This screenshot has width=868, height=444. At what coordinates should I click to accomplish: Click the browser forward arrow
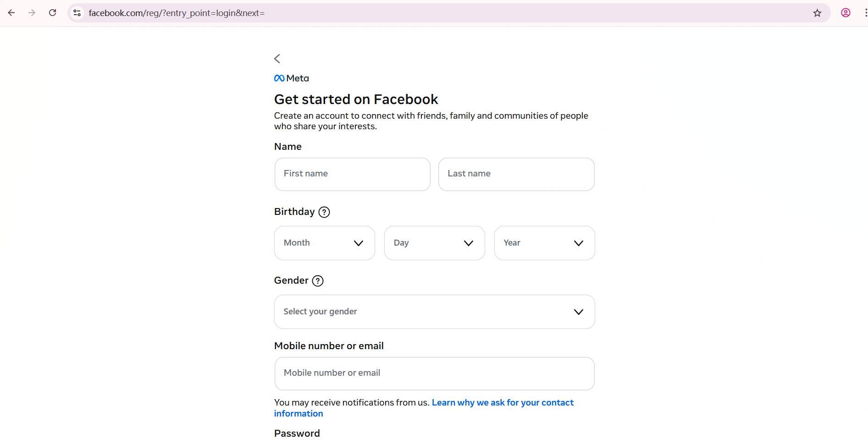pos(32,13)
